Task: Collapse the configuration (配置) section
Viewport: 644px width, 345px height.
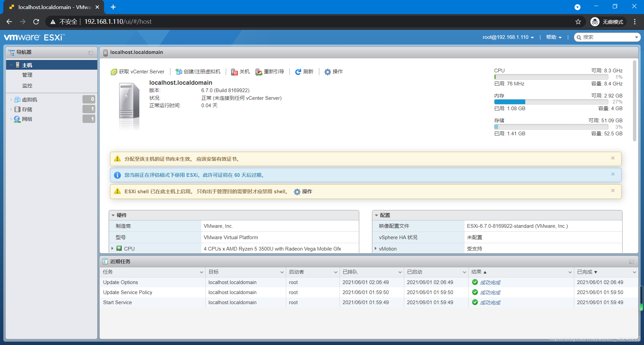Action: click(x=376, y=215)
